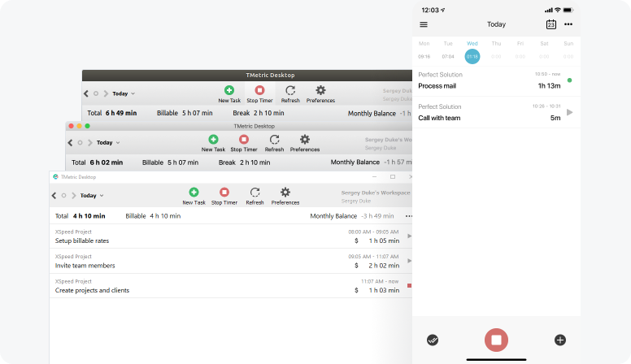Stop timer on Create projects and clients
This screenshot has width=631, height=364.
[x=409, y=285]
